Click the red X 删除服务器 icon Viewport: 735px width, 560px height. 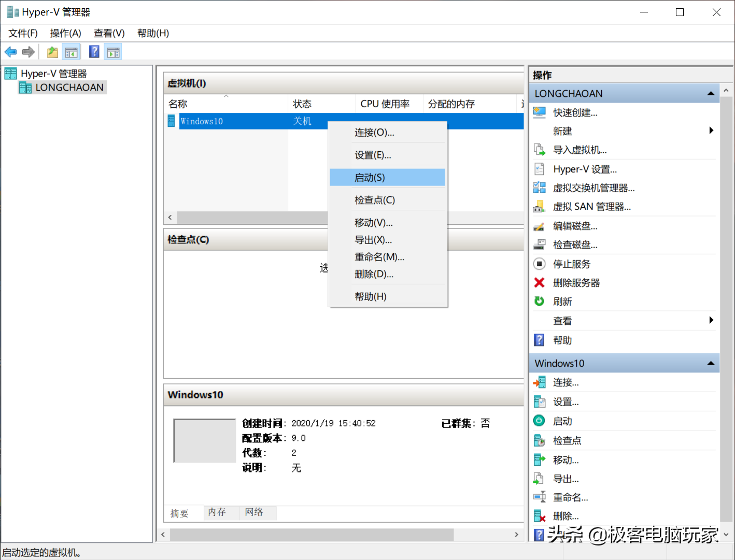(x=540, y=282)
